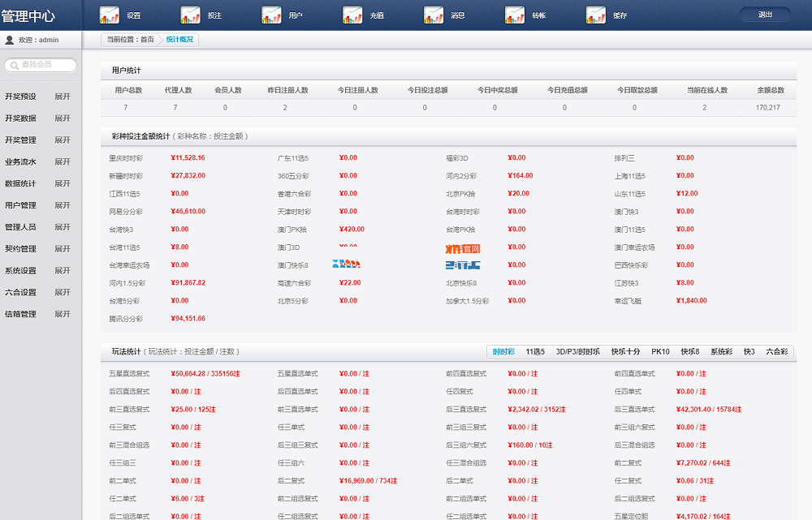Click the 转帐 chart icon
This screenshot has width=812, height=520.
(x=515, y=15)
